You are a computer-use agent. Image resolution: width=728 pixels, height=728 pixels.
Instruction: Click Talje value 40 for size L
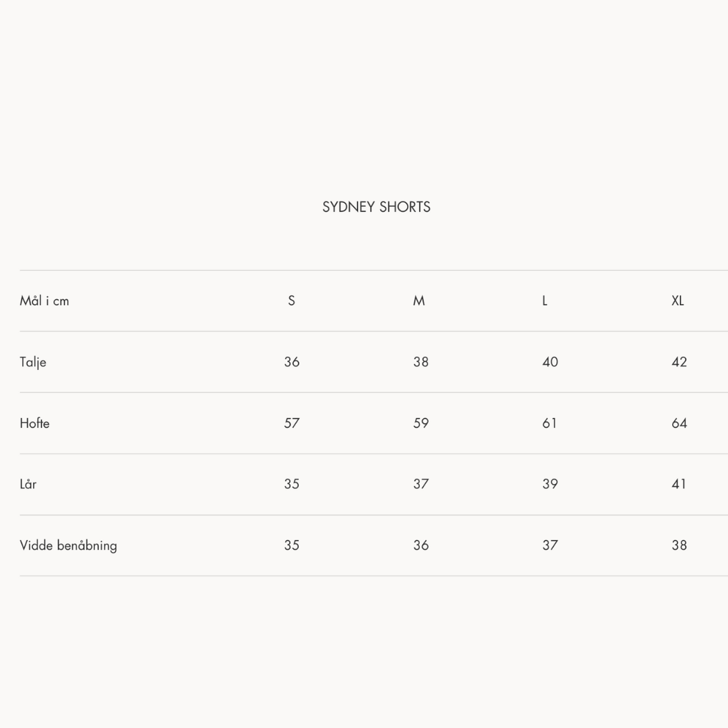click(550, 362)
